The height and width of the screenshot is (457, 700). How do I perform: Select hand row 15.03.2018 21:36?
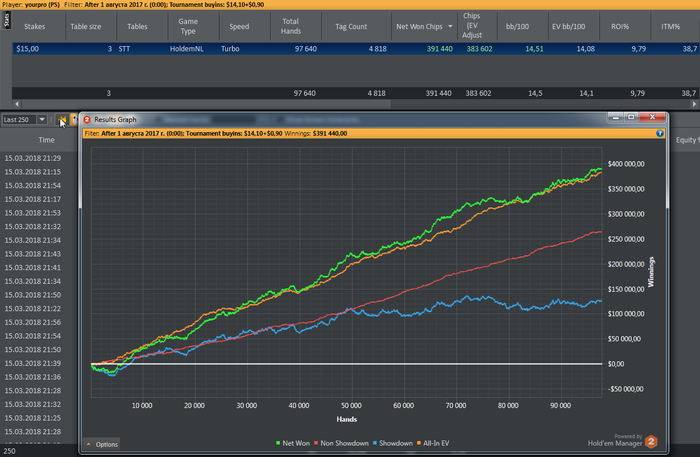point(33,377)
